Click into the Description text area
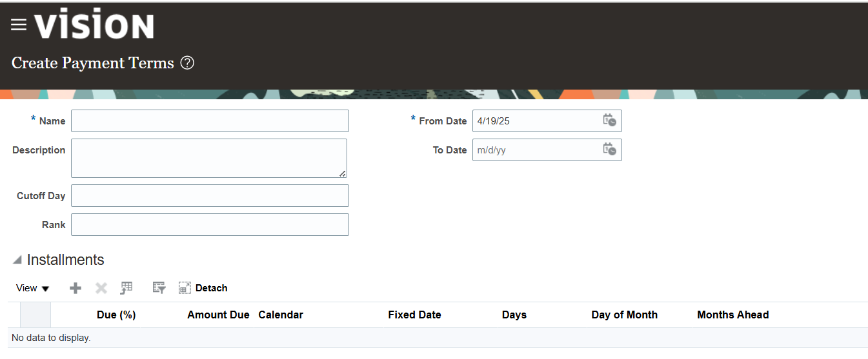 [x=209, y=158]
